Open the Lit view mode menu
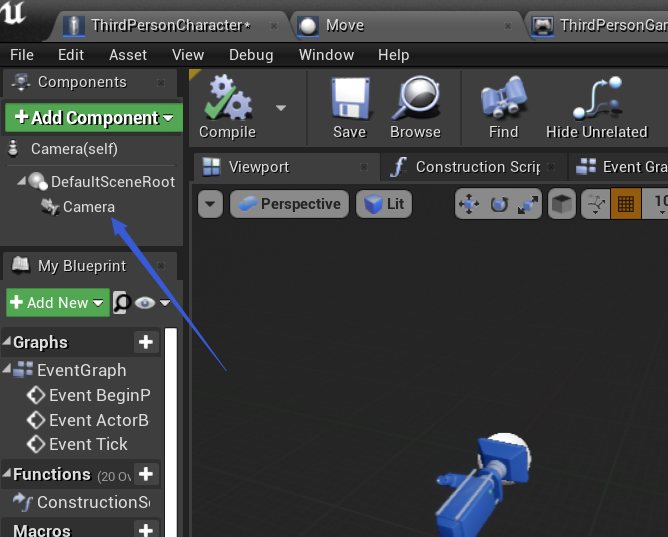The height and width of the screenshot is (537, 668). [384, 204]
